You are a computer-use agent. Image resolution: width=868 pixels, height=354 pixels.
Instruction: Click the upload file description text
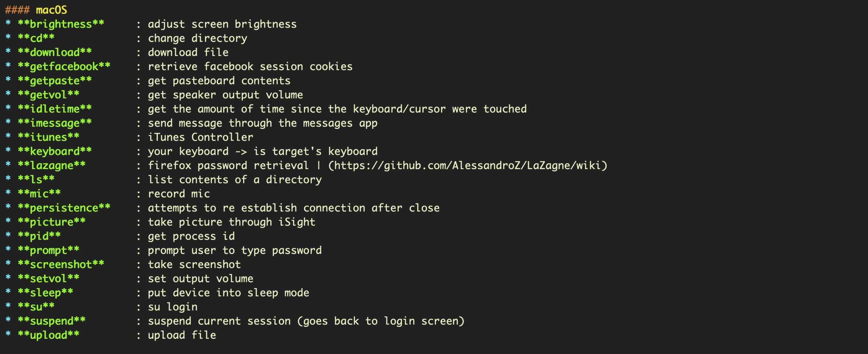(182, 335)
